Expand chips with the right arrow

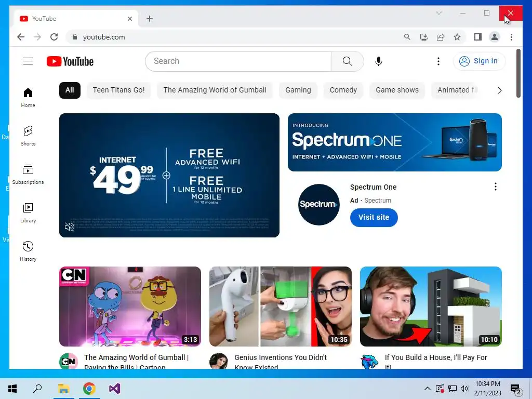coord(499,90)
